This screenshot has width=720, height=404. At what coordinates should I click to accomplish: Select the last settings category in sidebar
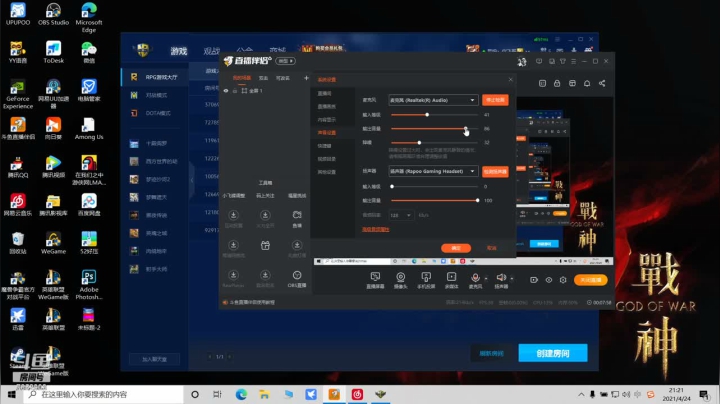pyautogui.click(x=326, y=172)
